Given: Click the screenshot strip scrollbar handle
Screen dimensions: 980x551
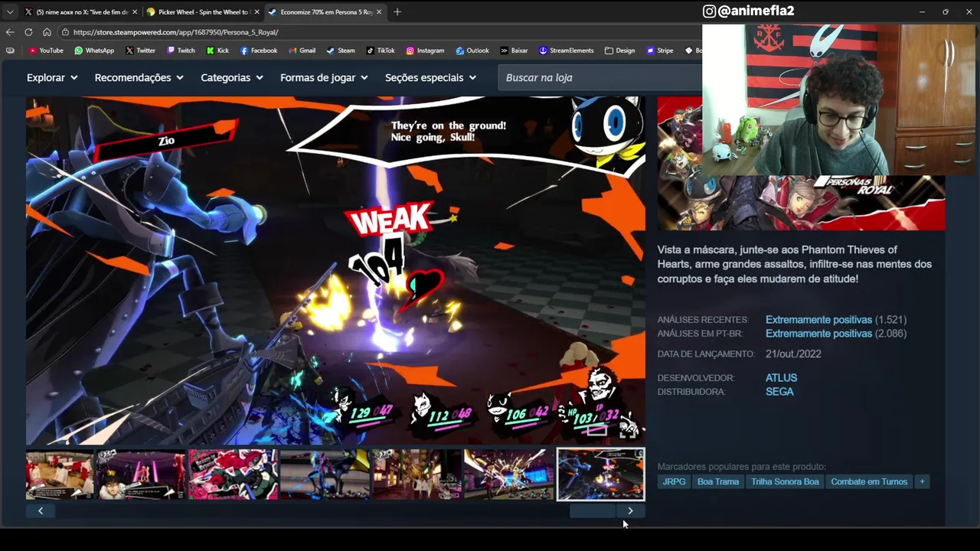Looking at the screenshot, I should click(x=593, y=510).
